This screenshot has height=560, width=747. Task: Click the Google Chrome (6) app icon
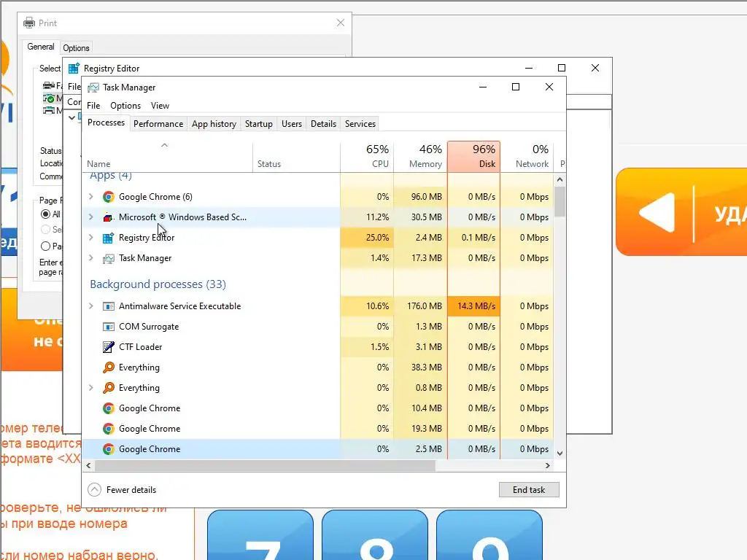pyautogui.click(x=109, y=197)
